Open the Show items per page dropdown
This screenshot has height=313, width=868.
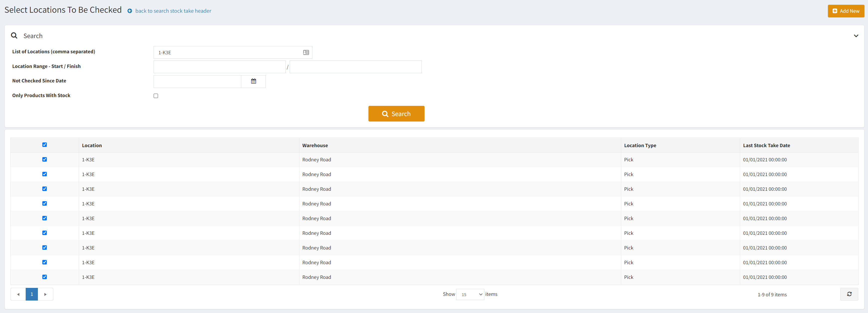click(470, 294)
